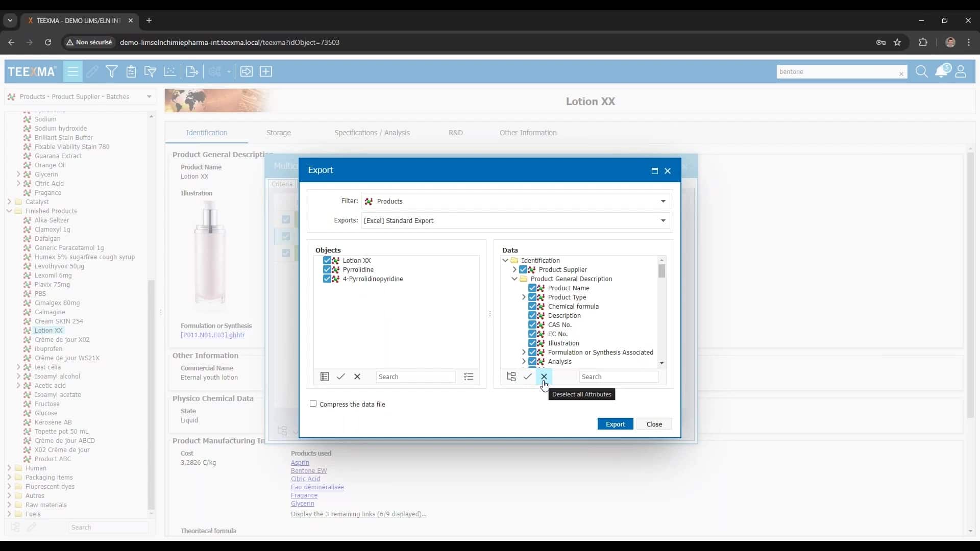Uncheck Chemical formula attribute checkbox
The width and height of the screenshot is (980, 551).
tap(532, 306)
